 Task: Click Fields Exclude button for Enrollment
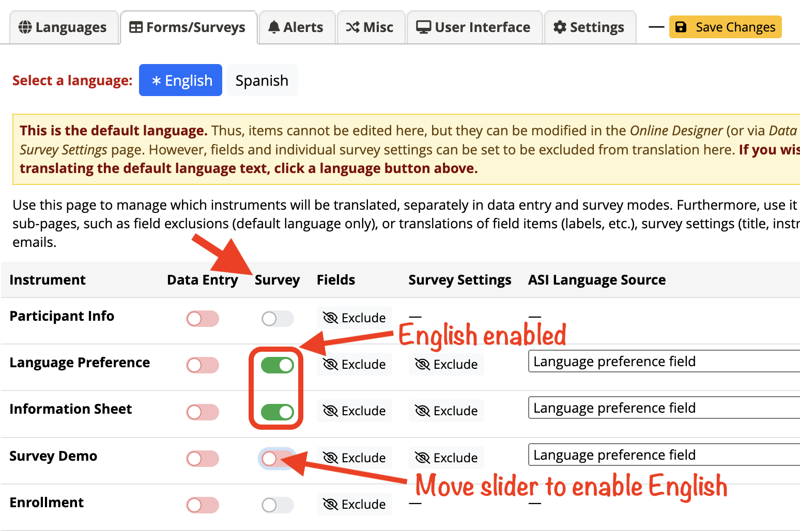click(x=355, y=504)
